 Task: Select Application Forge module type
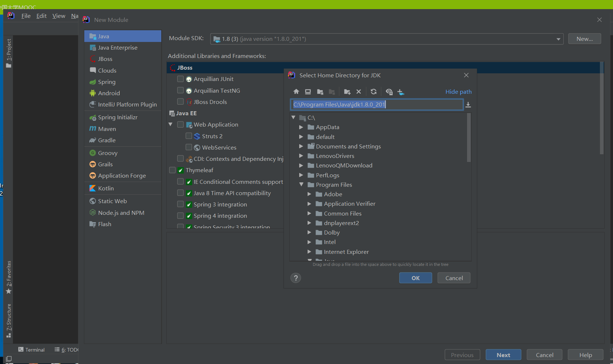(x=123, y=175)
